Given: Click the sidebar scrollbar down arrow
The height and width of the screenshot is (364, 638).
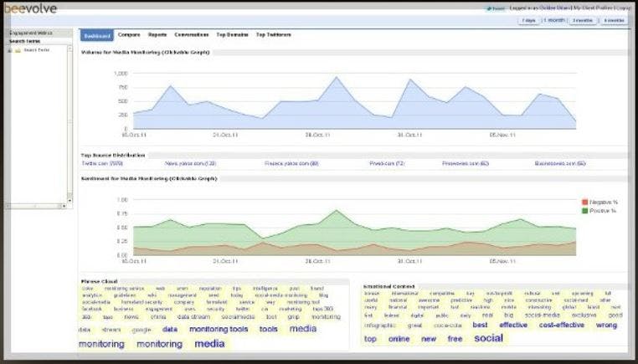Looking at the screenshot, I should (69, 200).
